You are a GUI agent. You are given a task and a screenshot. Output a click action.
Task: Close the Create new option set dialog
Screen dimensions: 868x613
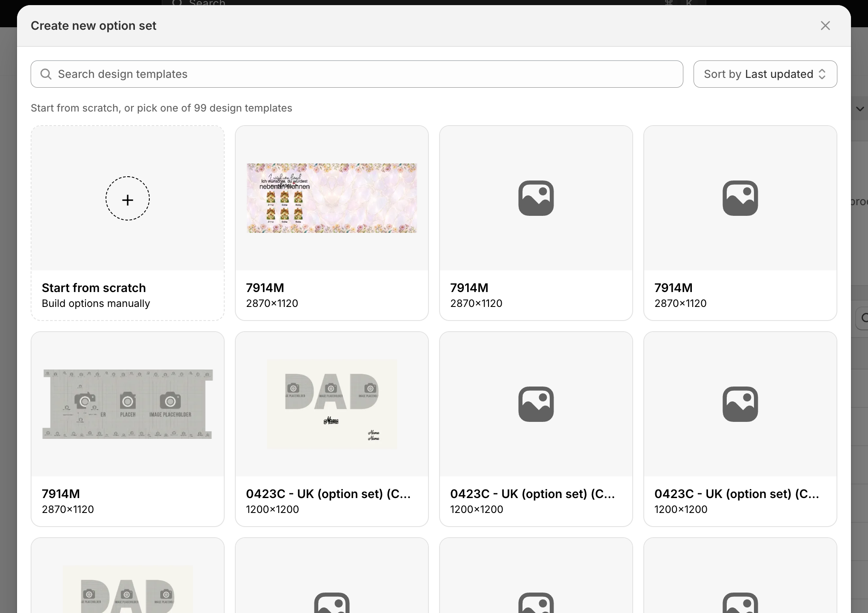coord(825,26)
